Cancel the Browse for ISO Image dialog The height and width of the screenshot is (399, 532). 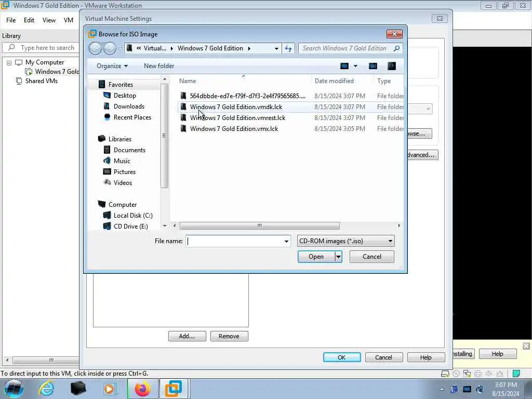click(x=372, y=257)
